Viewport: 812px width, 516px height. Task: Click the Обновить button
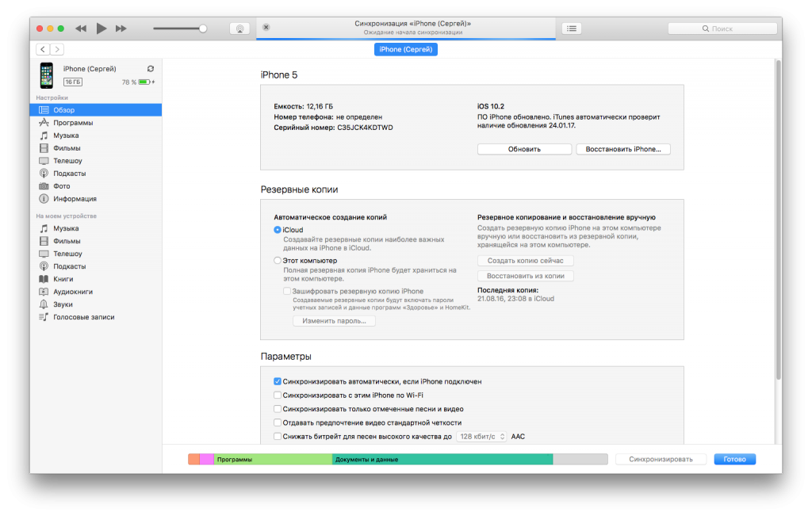coord(524,149)
